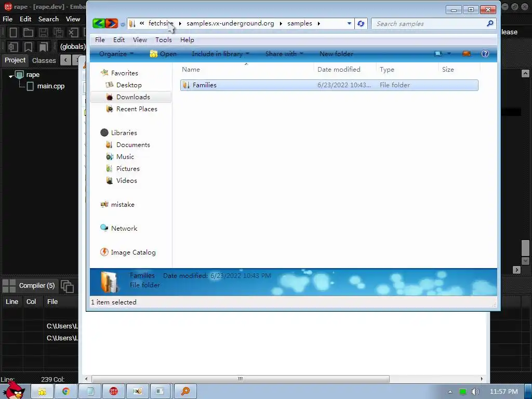Open the Videos library
This screenshot has width=532, height=399.
pyautogui.click(x=127, y=180)
